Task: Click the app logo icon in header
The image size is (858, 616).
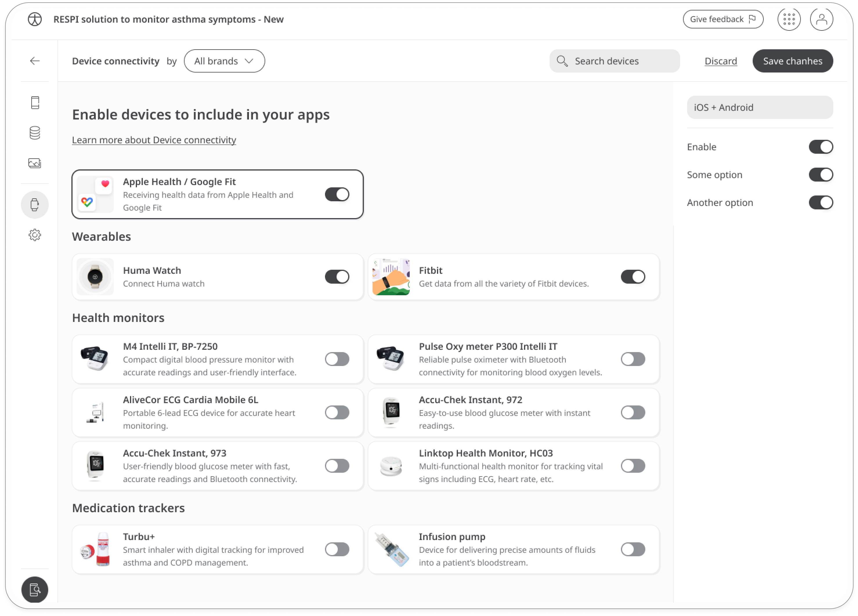Action: coord(35,19)
